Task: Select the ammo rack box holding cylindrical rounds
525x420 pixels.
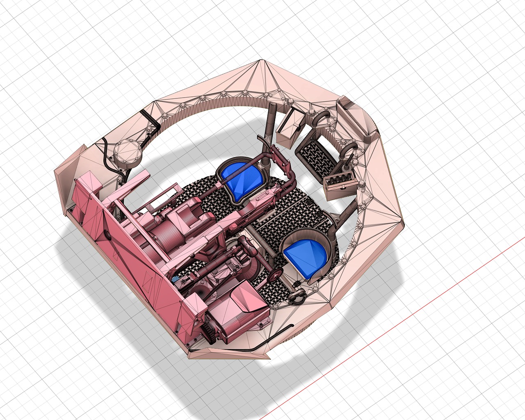Action: point(339,184)
